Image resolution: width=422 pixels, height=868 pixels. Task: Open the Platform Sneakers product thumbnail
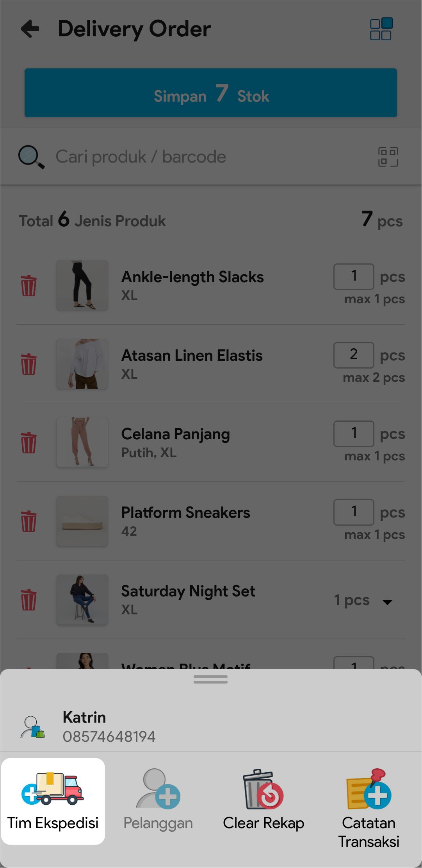(x=82, y=521)
